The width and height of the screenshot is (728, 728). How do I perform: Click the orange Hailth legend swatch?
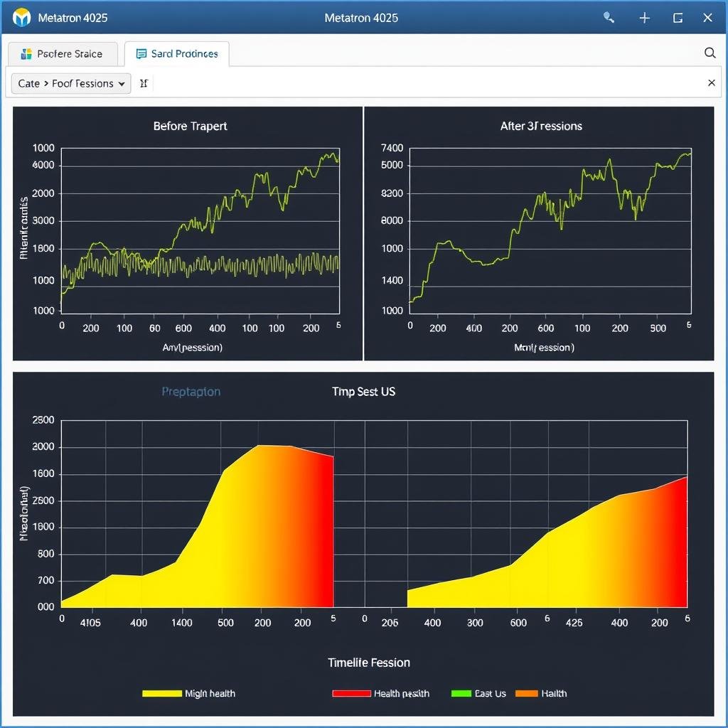point(526,693)
